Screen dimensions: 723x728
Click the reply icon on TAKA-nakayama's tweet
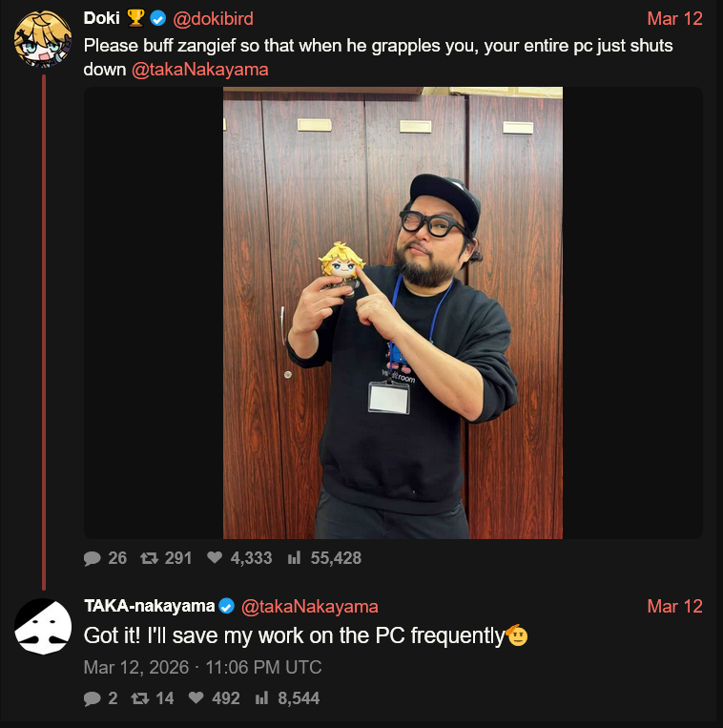[93, 698]
